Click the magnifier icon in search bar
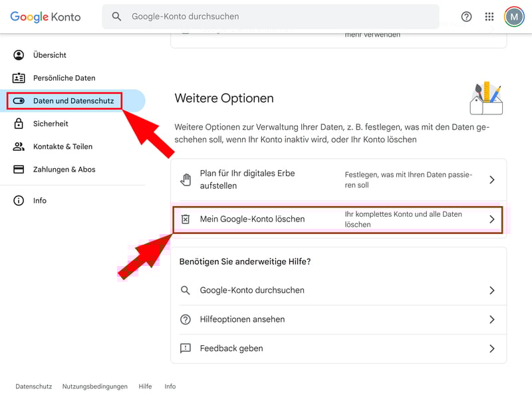This screenshot has width=532, height=399. [117, 17]
